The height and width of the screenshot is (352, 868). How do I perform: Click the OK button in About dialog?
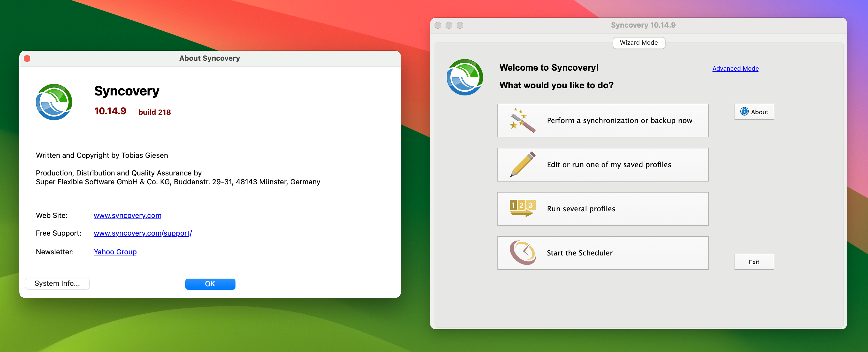210,283
